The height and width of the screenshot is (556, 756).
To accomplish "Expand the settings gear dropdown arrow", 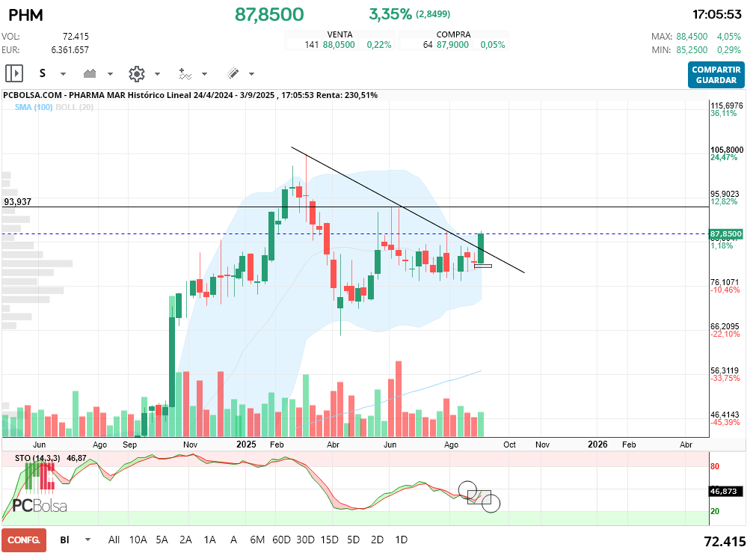I will pos(157,74).
